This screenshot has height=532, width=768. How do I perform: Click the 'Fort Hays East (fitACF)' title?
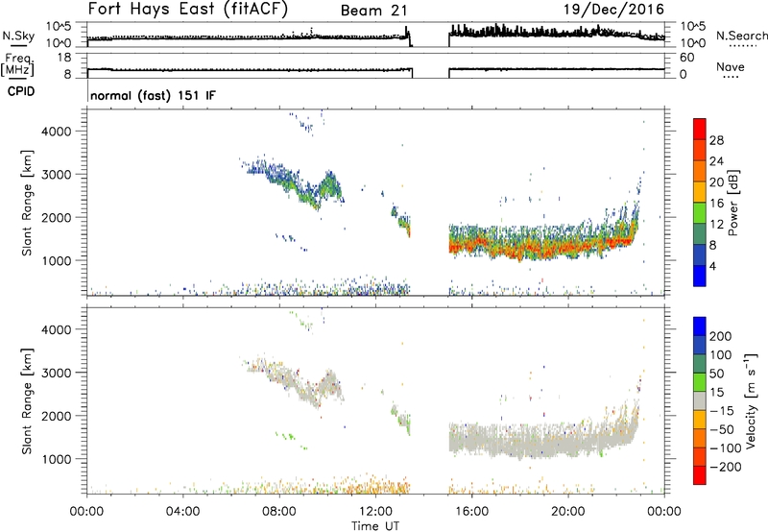[x=187, y=10]
